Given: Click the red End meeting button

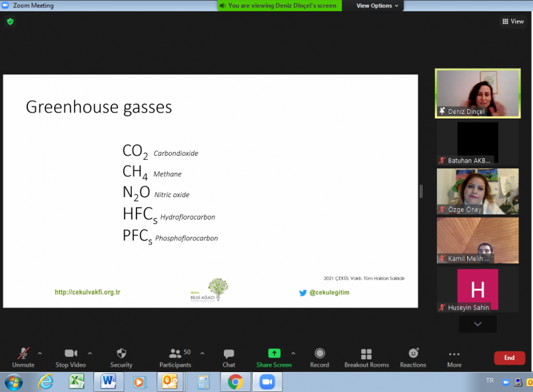Looking at the screenshot, I should [509, 358].
